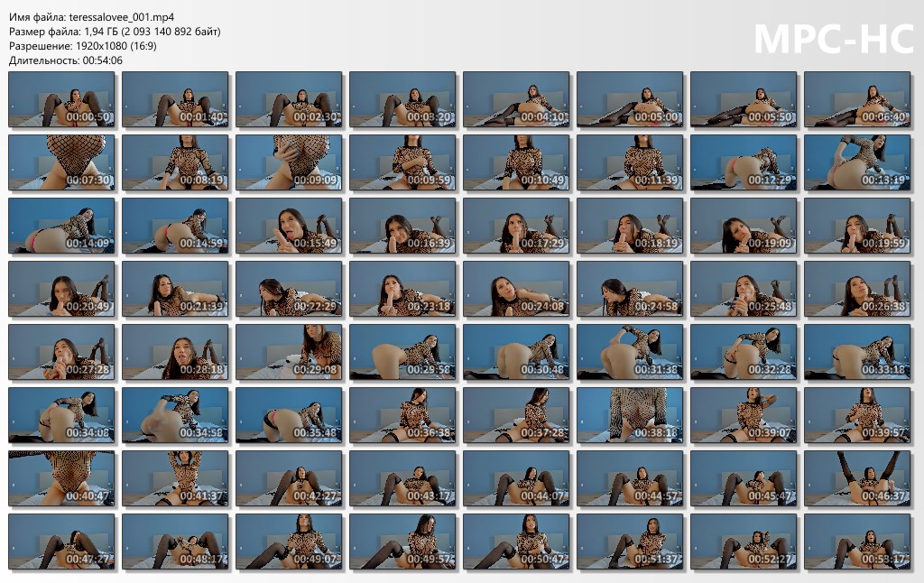This screenshot has width=924, height=583.
Task: Choose the frame stamped 00:51:37
Action: 630,541
